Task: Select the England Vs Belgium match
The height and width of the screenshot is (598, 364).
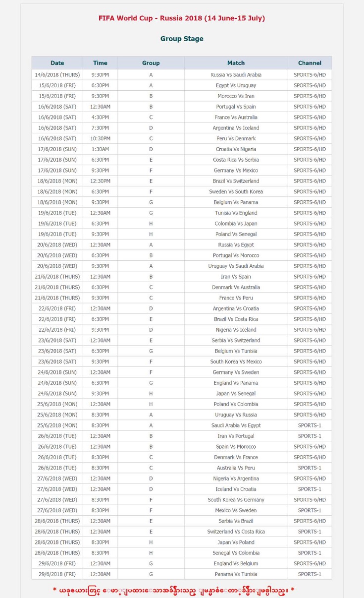Action: click(236, 564)
